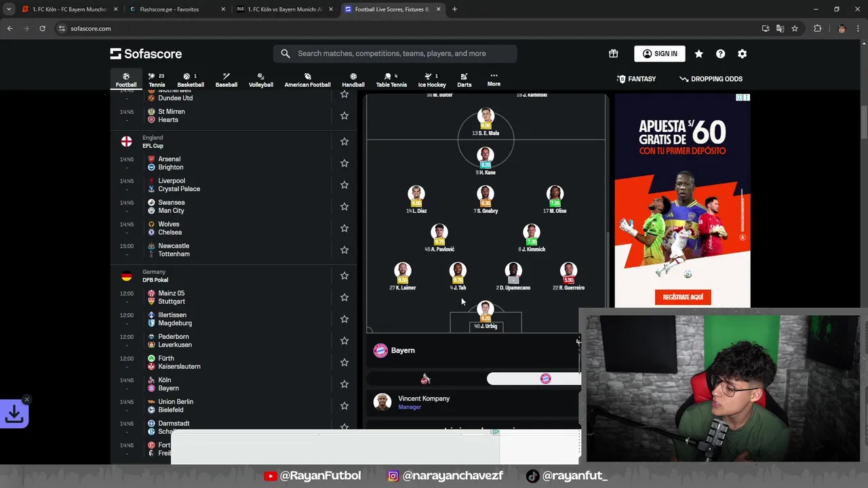The width and height of the screenshot is (868, 488).
Task: Click the download arrow icon at bottom left
Action: click(14, 413)
